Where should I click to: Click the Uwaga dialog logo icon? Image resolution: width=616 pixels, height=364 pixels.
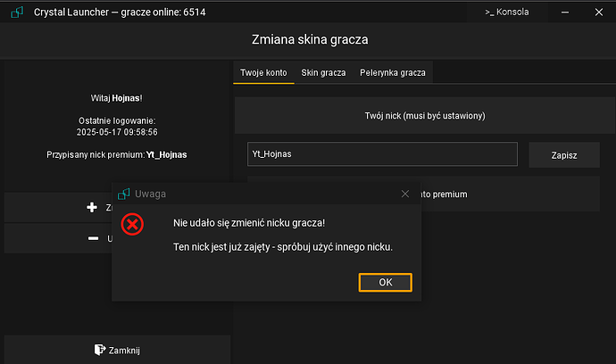point(124,194)
